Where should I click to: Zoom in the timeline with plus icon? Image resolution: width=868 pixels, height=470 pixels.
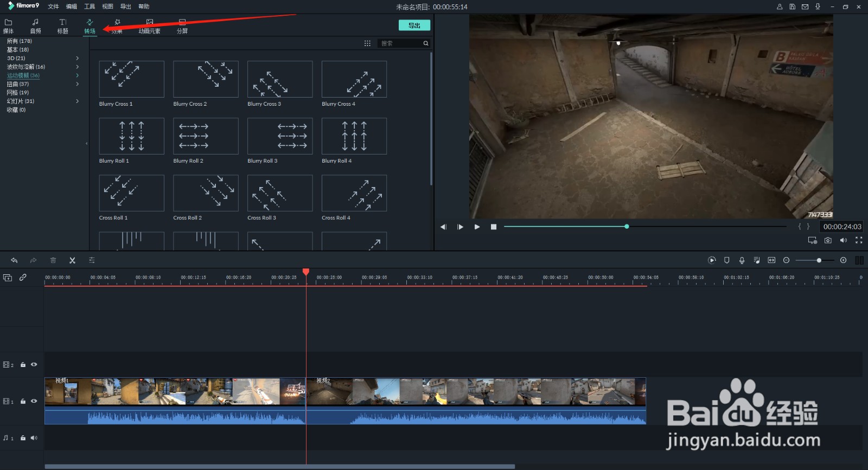tap(843, 260)
